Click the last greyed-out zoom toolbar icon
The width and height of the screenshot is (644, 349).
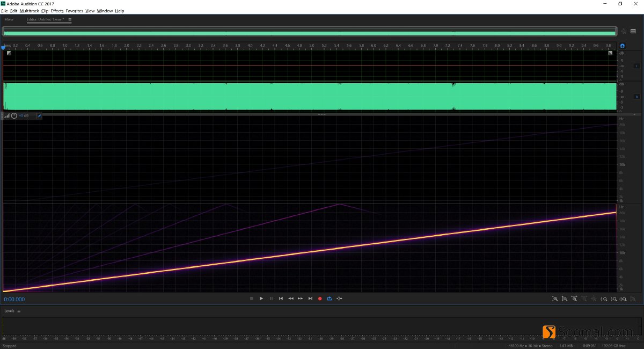pos(633,299)
